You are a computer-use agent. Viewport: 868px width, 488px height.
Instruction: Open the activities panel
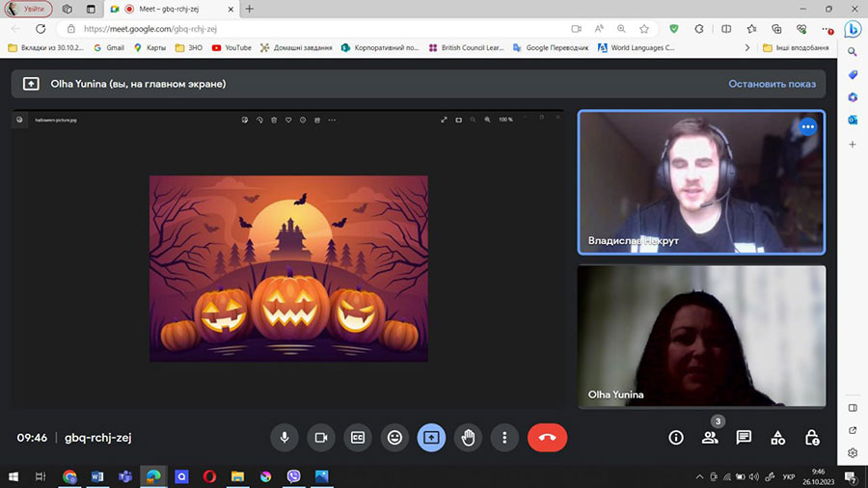coord(777,438)
